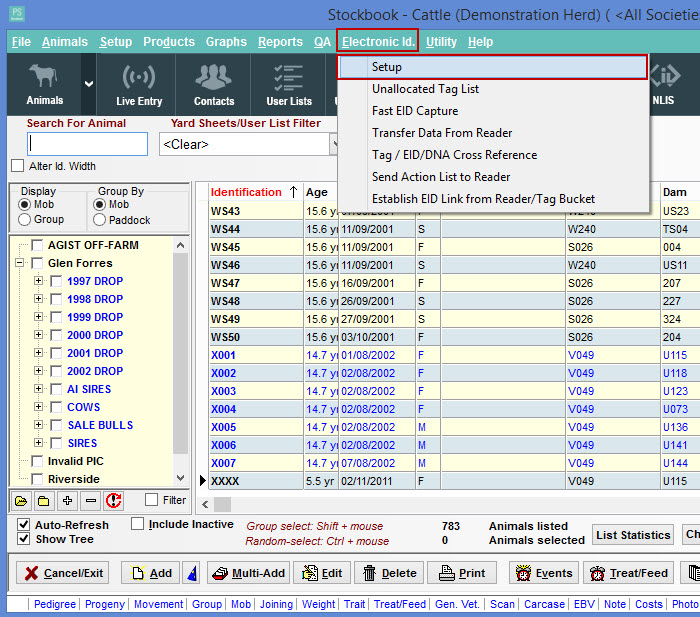Click the red refresh icon below tree
Viewport: 700px width, 617px height.
coord(114,500)
